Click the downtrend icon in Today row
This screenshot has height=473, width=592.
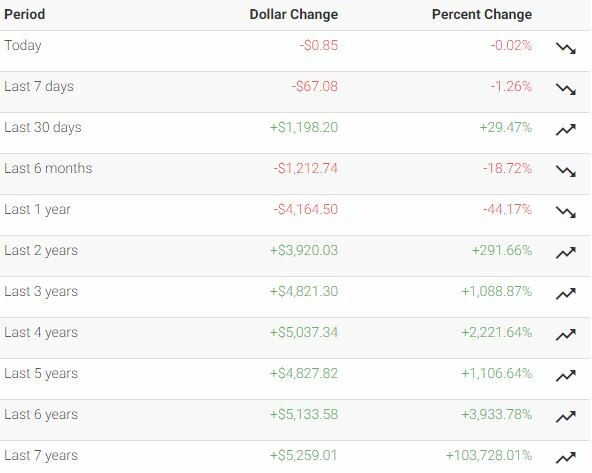566,48
